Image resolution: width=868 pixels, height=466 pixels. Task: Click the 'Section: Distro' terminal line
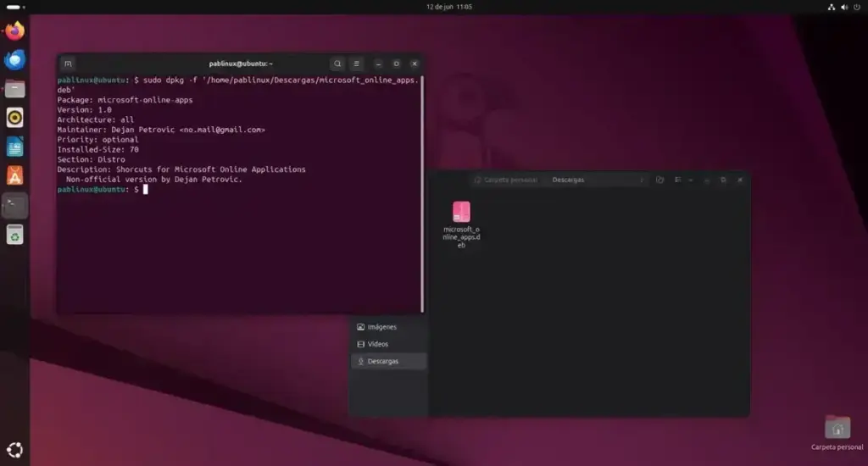click(x=92, y=159)
